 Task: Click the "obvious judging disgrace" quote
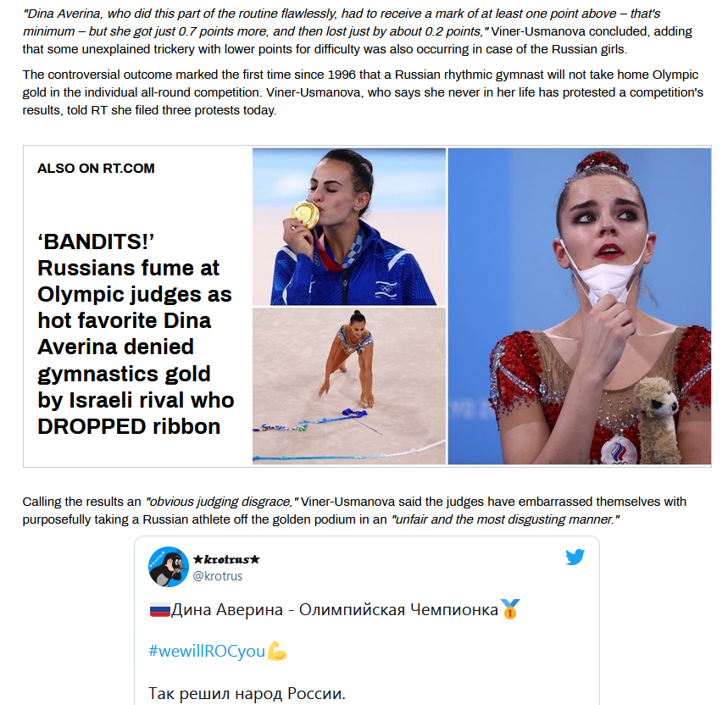pyautogui.click(x=222, y=502)
